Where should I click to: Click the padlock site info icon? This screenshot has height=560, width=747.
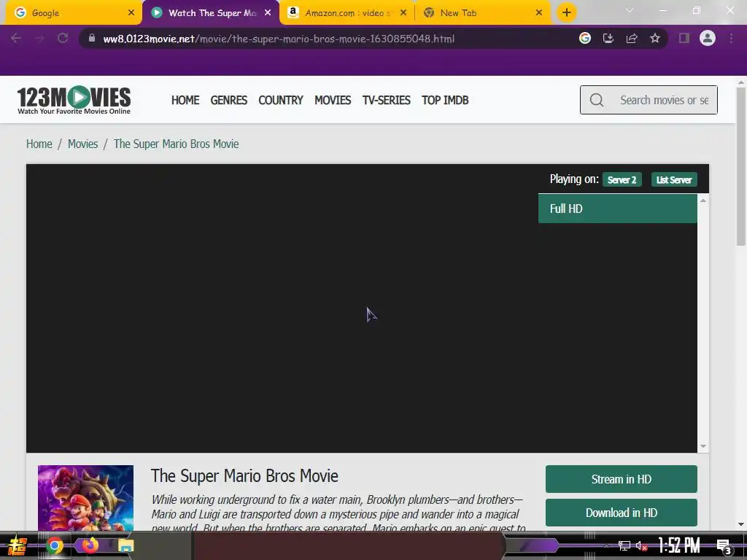click(92, 38)
